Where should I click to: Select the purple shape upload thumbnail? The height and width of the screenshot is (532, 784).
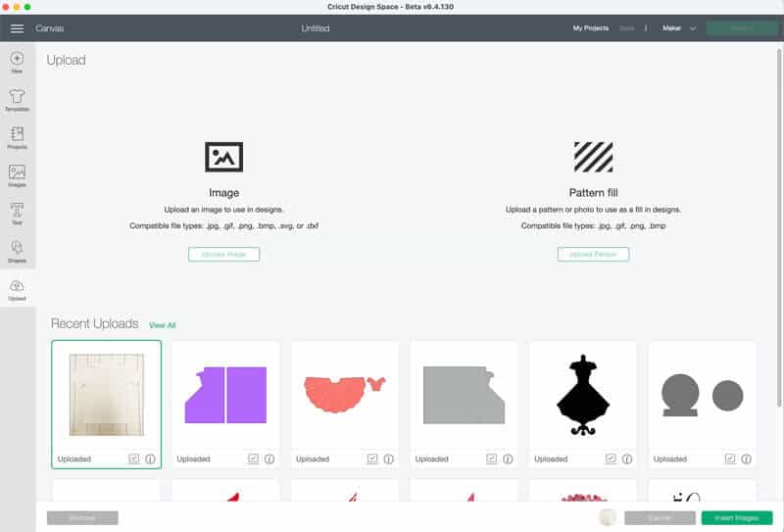coord(225,395)
